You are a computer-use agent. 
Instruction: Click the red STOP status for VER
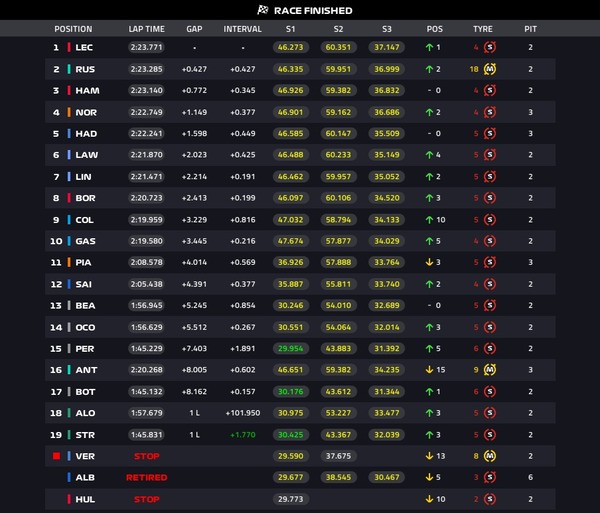[147, 456]
